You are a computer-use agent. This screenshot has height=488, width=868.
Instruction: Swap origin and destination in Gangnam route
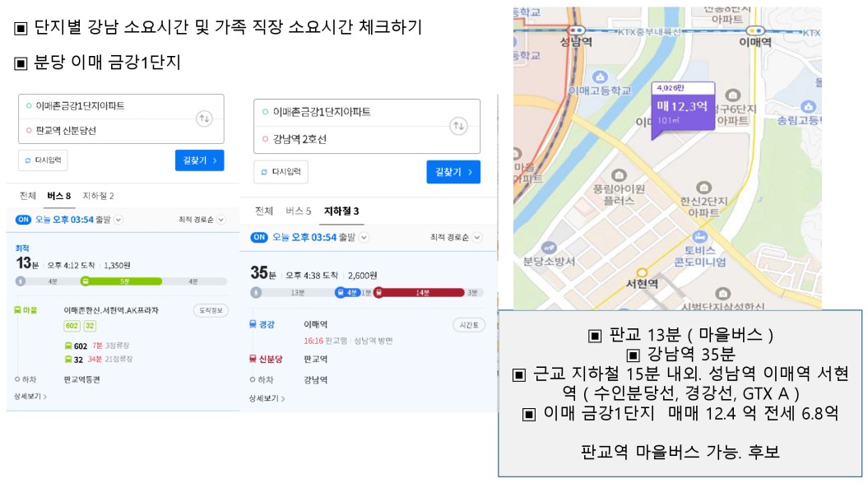(x=458, y=126)
